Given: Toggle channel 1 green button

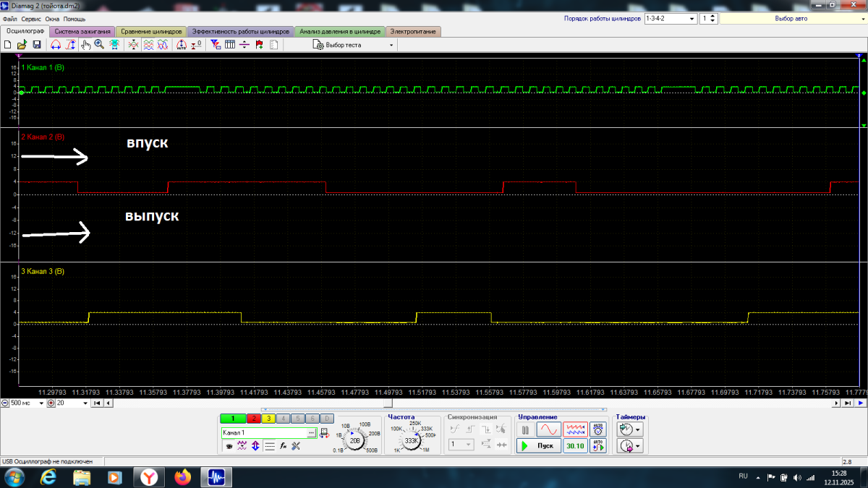Looking at the screenshot, I should point(233,419).
